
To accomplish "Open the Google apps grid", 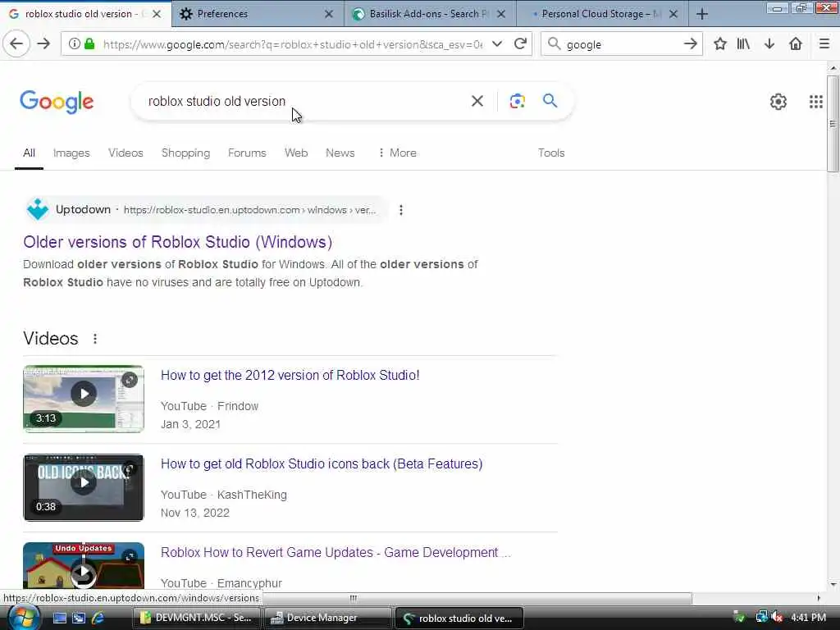I will point(815,101).
